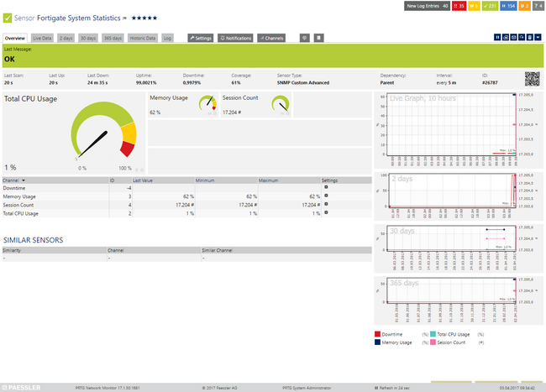Open settings gear for the Total CPU Usage channel
546x392 pixels.
tap(326, 212)
